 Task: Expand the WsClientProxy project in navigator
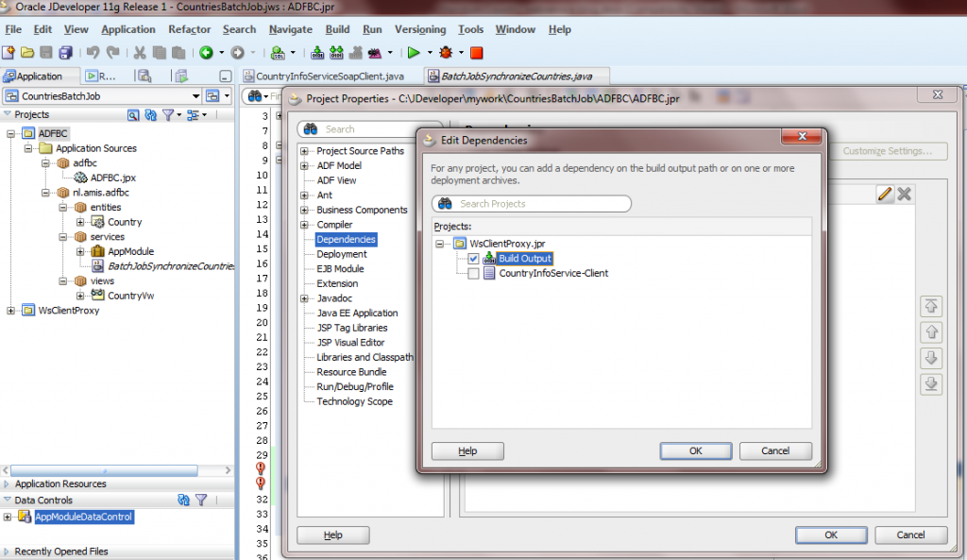[10, 311]
